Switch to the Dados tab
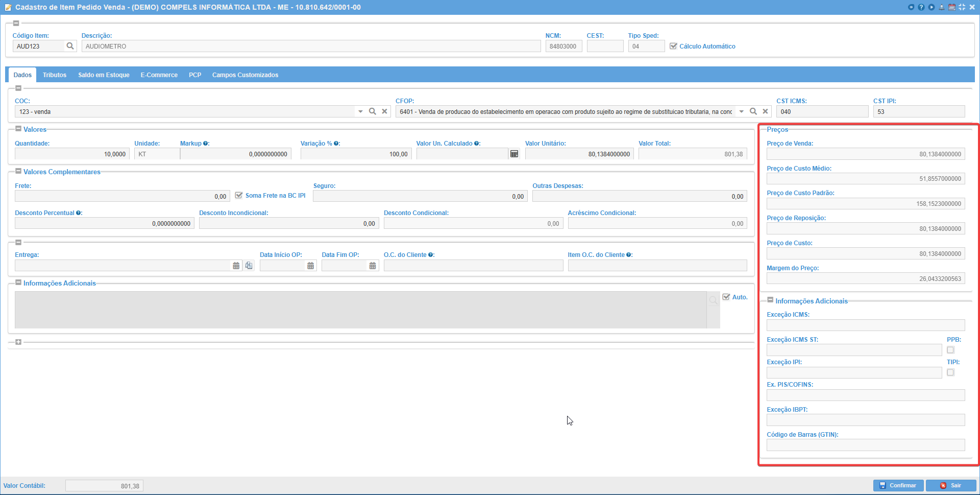The width and height of the screenshot is (980, 495). [x=22, y=75]
